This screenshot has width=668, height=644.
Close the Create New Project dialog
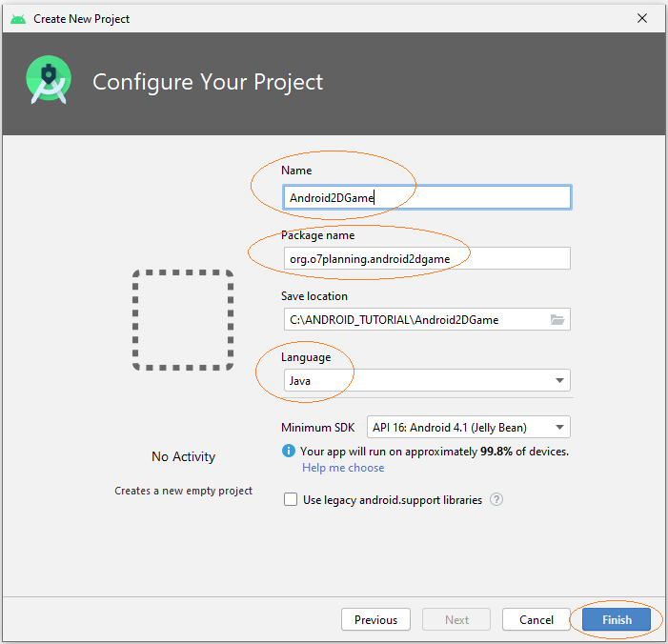point(642,18)
